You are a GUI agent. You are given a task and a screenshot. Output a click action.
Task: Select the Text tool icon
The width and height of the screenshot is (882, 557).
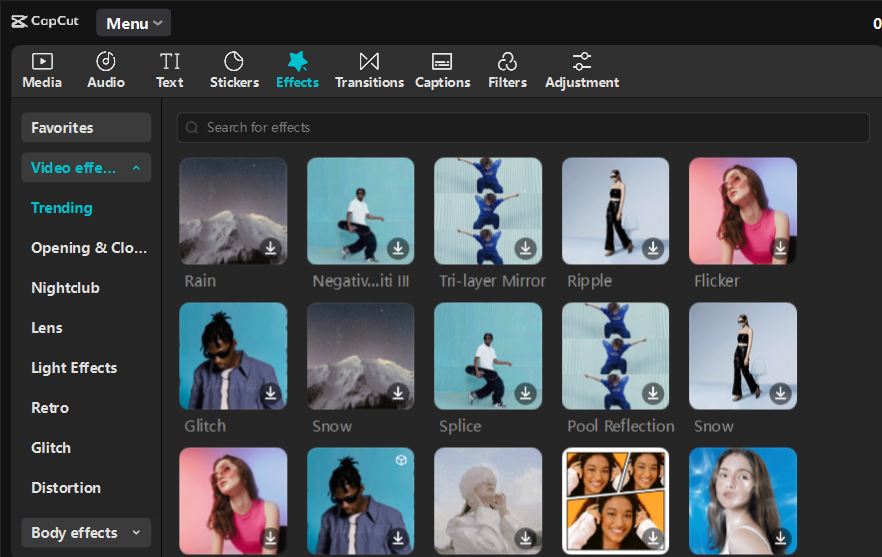(170, 62)
